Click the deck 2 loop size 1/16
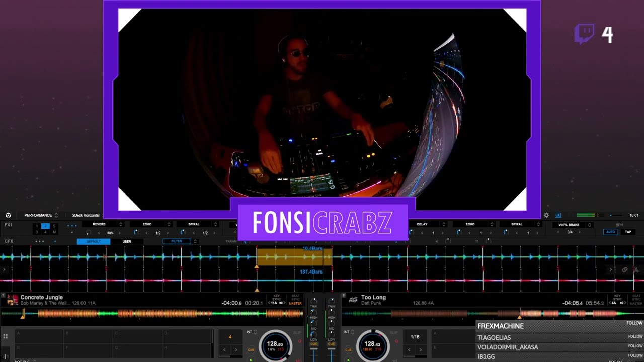This screenshot has width=644, height=362. coord(415,337)
